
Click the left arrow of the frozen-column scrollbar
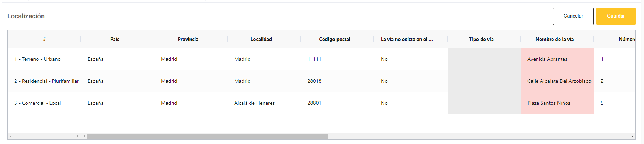pyautogui.click(x=11, y=136)
